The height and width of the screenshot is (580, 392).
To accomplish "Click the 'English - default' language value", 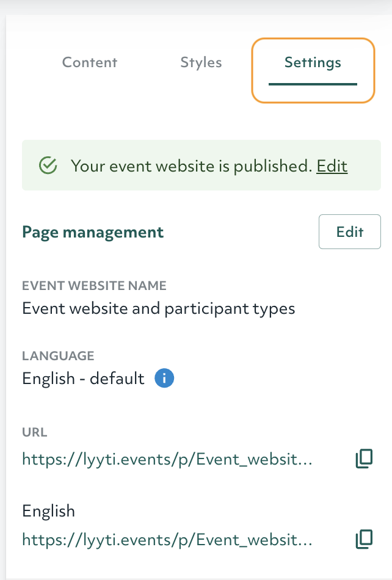I will click(83, 379).
